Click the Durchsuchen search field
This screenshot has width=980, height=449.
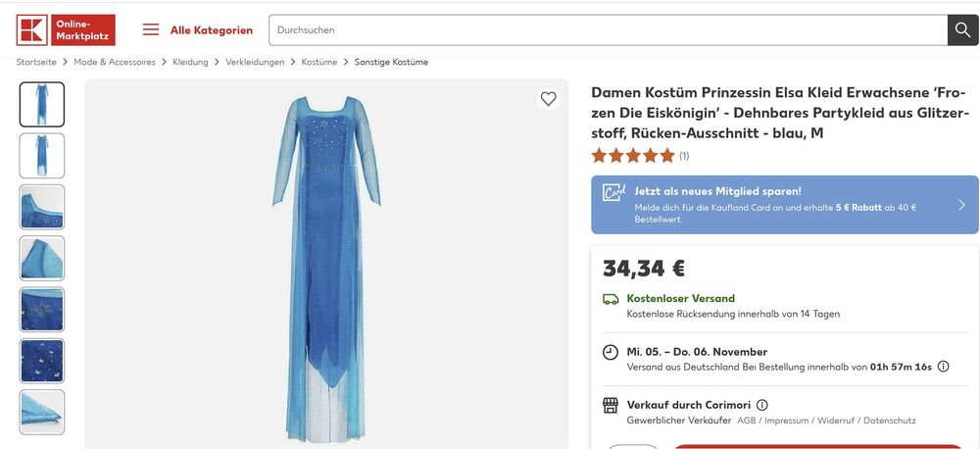[608, 29]
